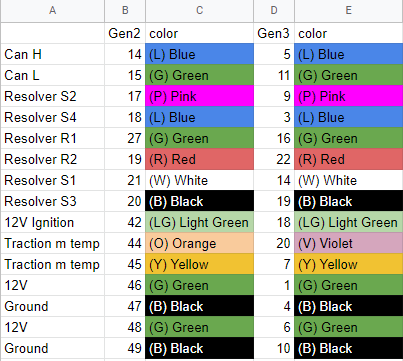Viewport: 403px width, 361px height.
Task: Select the Can H cell
Action: coord(52,54)
